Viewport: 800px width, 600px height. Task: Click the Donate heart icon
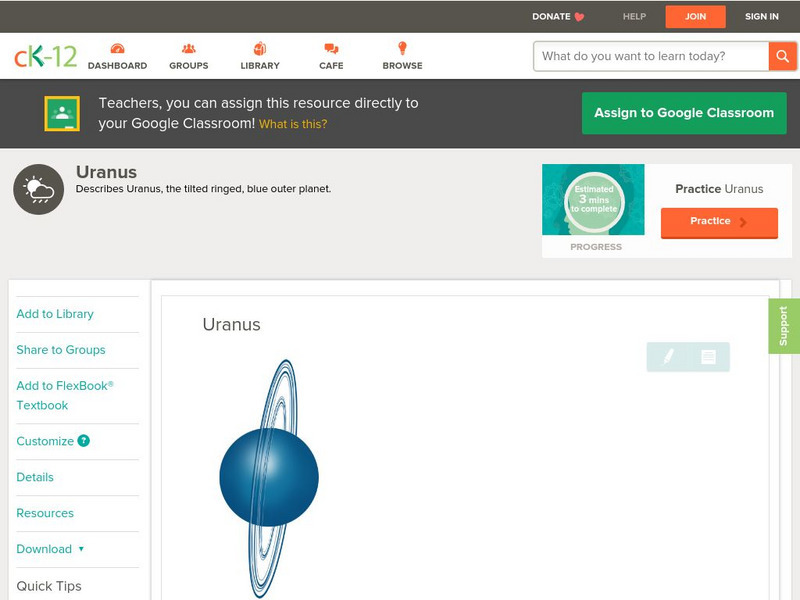pos(579,17)
